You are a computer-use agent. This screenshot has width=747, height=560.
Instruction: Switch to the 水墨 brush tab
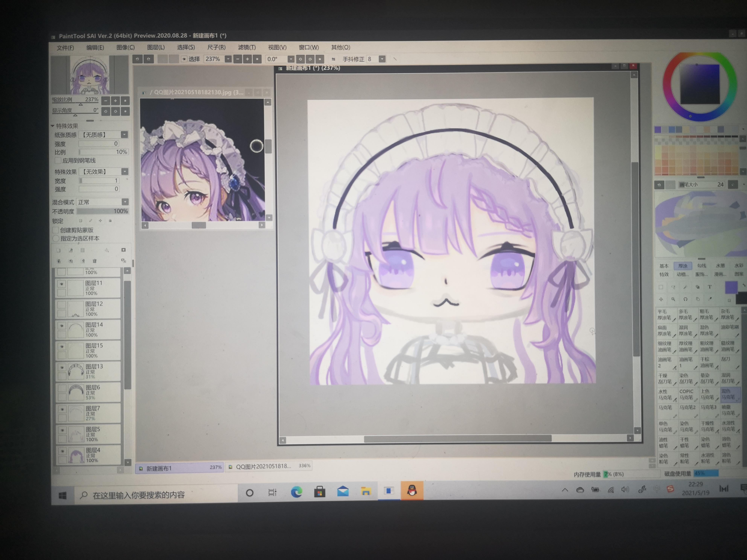720,266
